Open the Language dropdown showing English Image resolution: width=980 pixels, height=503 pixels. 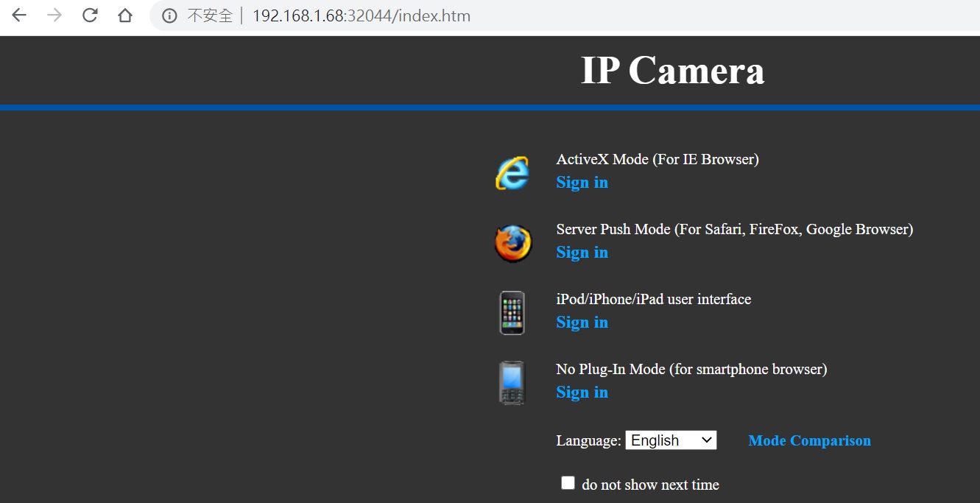671,440
